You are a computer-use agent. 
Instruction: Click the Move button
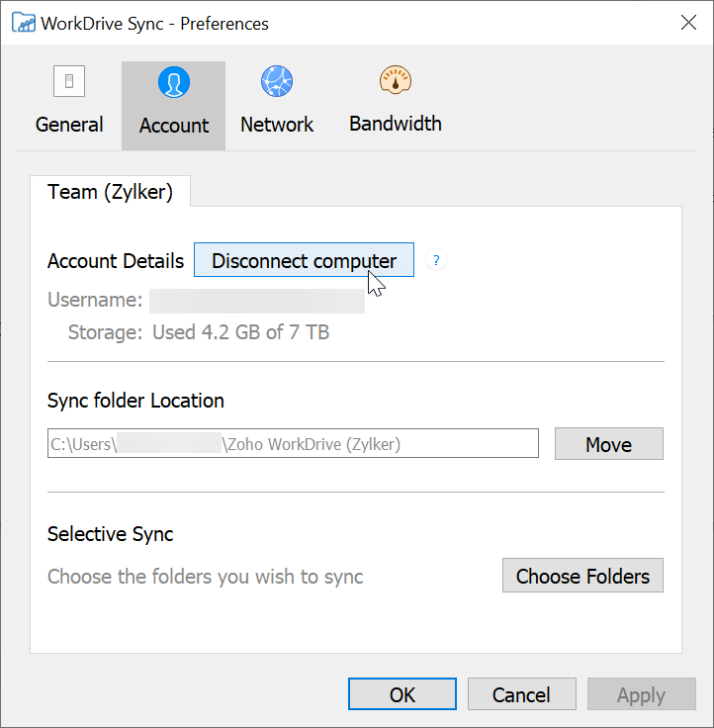click(x=608, y=444)
